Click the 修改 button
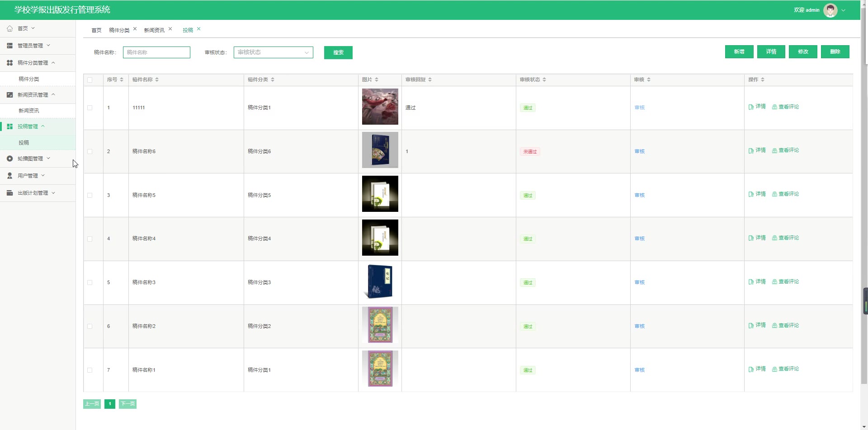 pyautogui.click(x=803, y=51)
